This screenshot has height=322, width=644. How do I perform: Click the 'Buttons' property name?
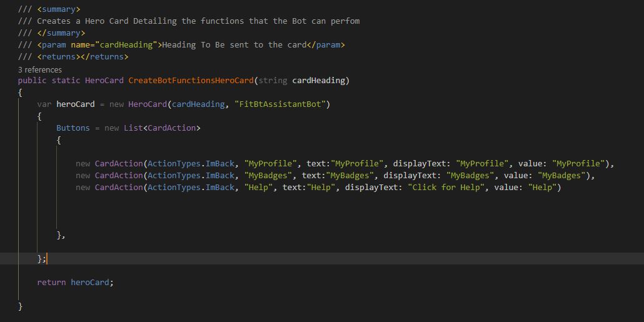73,128
